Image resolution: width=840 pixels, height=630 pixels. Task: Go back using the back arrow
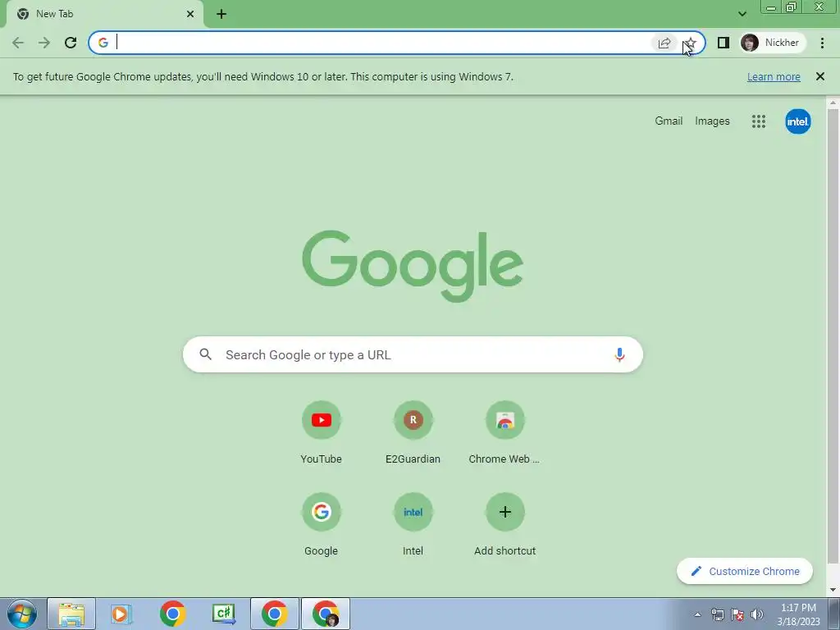[x=18, y=43]
